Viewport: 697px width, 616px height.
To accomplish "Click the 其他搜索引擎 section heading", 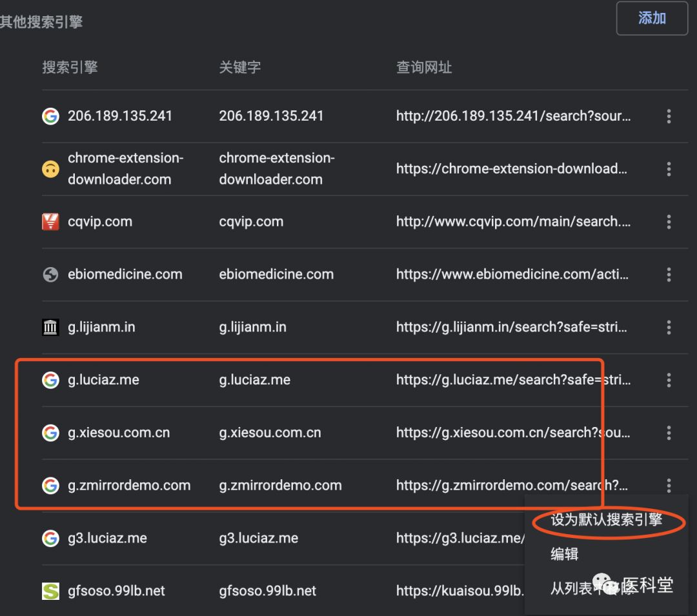I will 41,22.
